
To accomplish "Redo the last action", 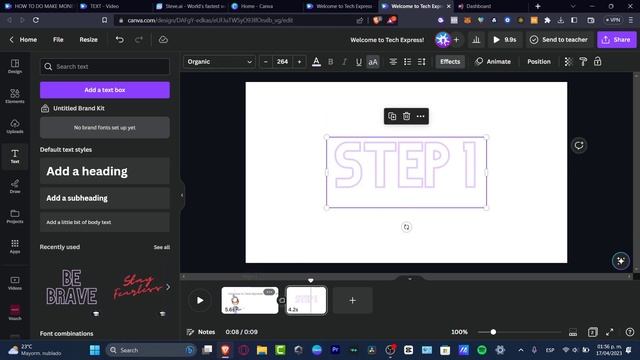I will [x=139, y=40].
